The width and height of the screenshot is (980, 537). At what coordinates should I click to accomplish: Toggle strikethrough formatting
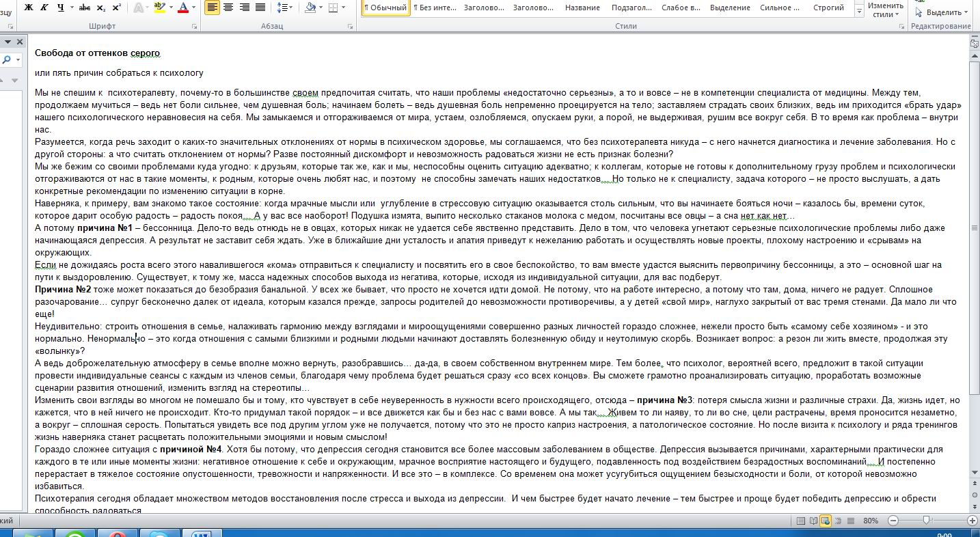pos(85,8)
